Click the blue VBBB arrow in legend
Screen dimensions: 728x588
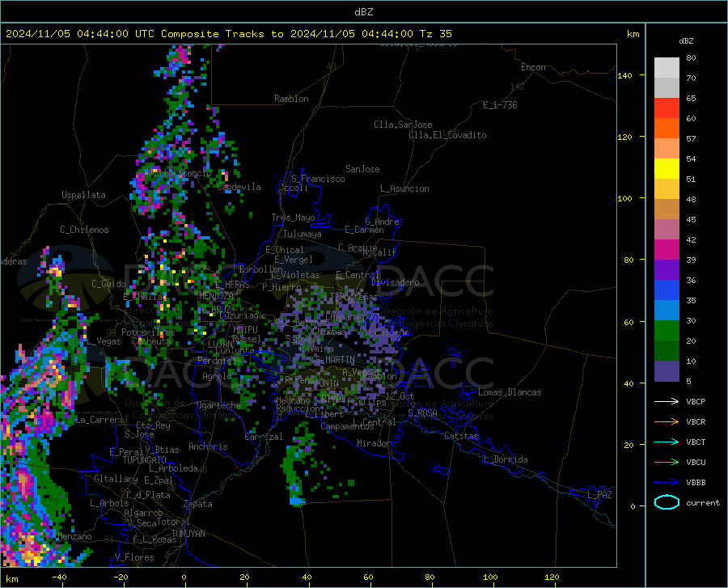click(x=667, y=483)
